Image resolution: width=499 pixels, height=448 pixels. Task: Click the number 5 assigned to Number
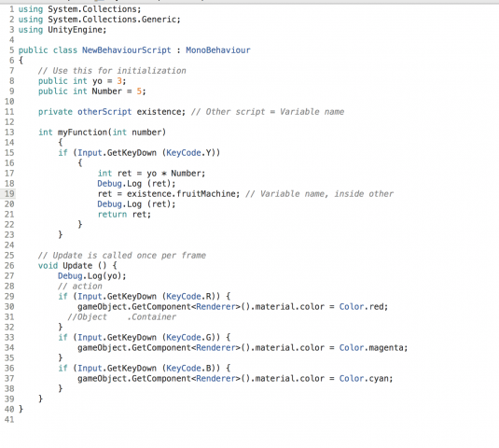pyautogui.click(x=139, y=91)
